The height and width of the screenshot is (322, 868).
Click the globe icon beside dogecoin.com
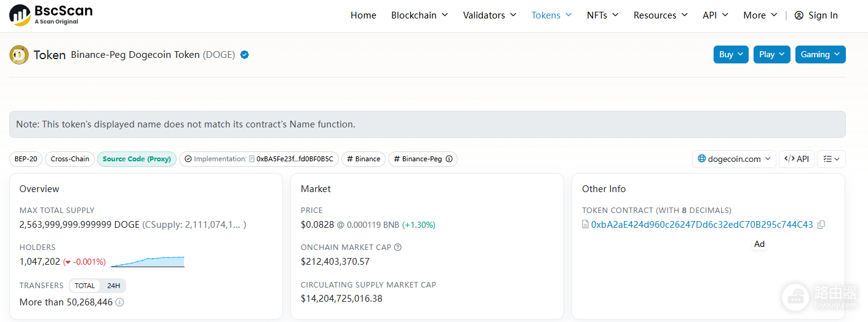coord(702,159)
